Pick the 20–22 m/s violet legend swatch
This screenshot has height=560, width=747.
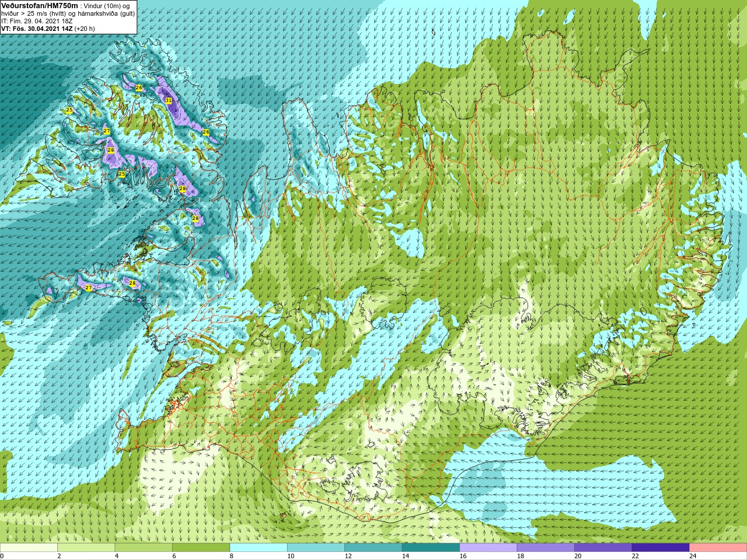tap(603, 548)
